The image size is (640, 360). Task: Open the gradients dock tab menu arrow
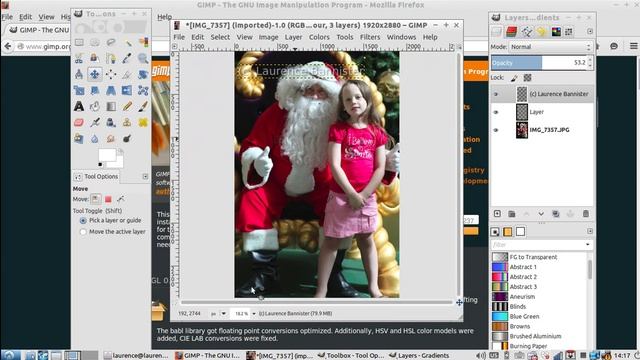(590, 231)
